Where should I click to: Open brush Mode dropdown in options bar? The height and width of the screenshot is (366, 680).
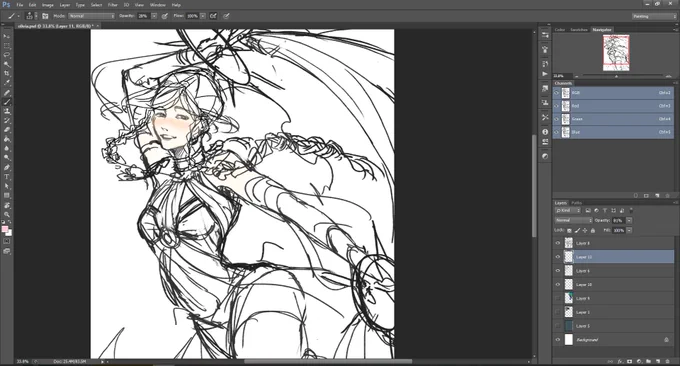(92, 16)
